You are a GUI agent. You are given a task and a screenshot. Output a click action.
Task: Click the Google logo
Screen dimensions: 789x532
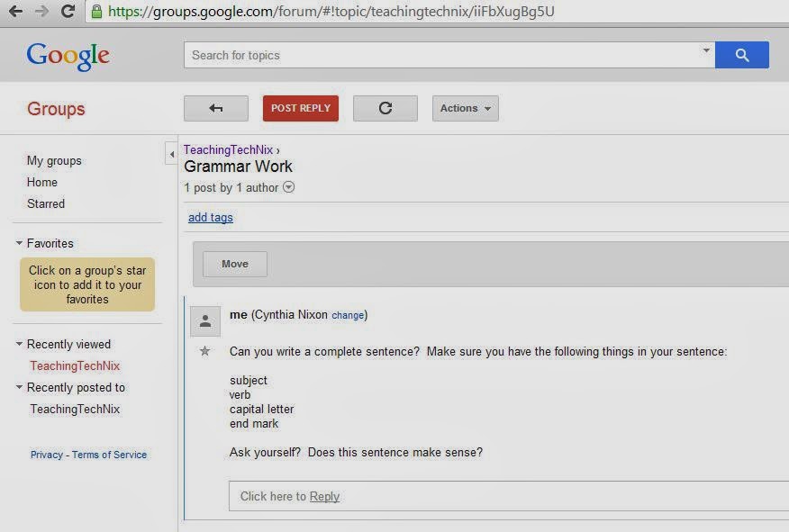[68, 55]
